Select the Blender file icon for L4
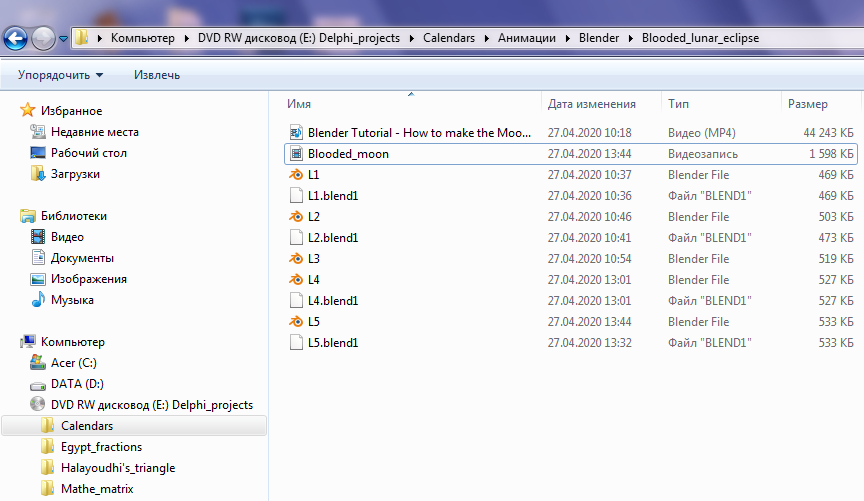864x501 pixels. pyautogui.click(x=296, y=279)
